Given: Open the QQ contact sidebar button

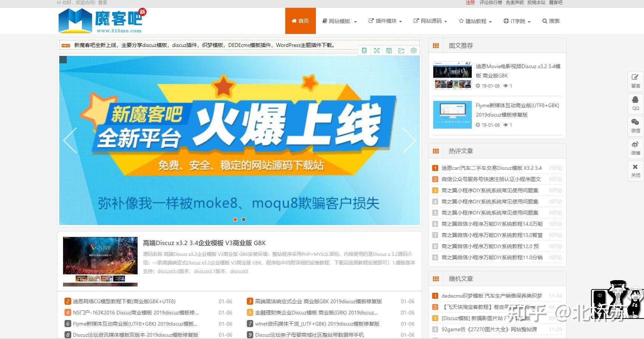Looking at the screenshot, I should point(635,103).
